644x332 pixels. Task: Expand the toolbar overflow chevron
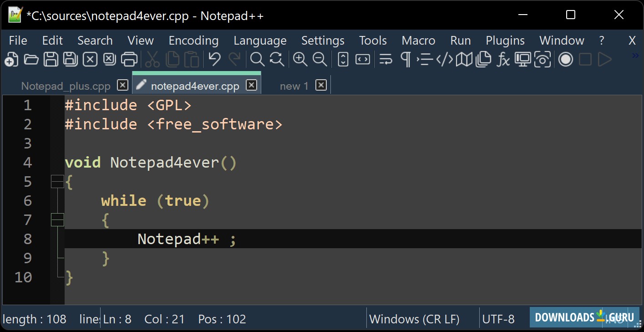point(635,56)
